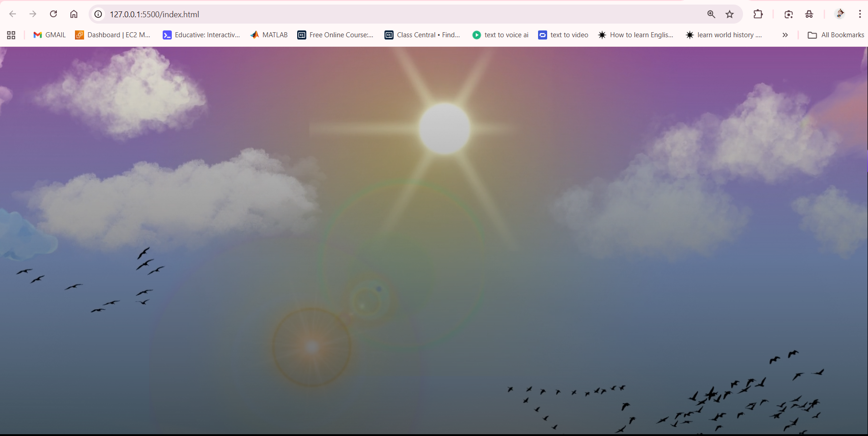Open Free Online Course bookmark
Screen dimensions: 868x436
pos(335,35)
